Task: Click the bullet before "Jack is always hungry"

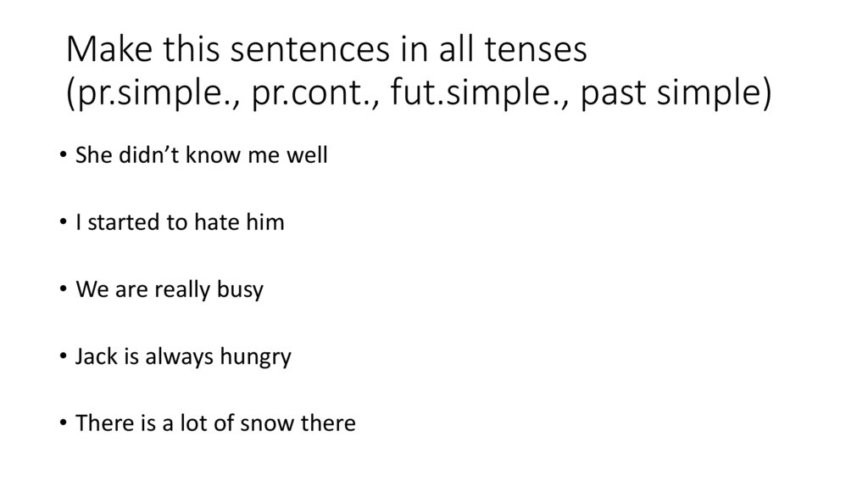Action: [64, 356]
